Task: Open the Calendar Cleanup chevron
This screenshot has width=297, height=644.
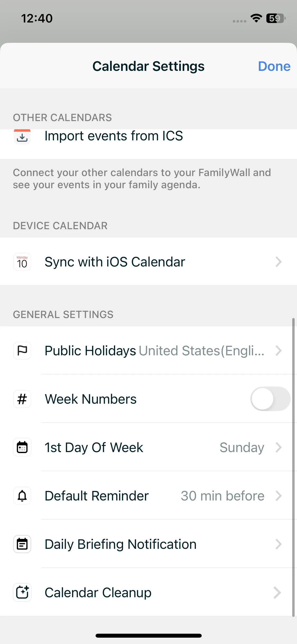Action: (x=277, y=592)
